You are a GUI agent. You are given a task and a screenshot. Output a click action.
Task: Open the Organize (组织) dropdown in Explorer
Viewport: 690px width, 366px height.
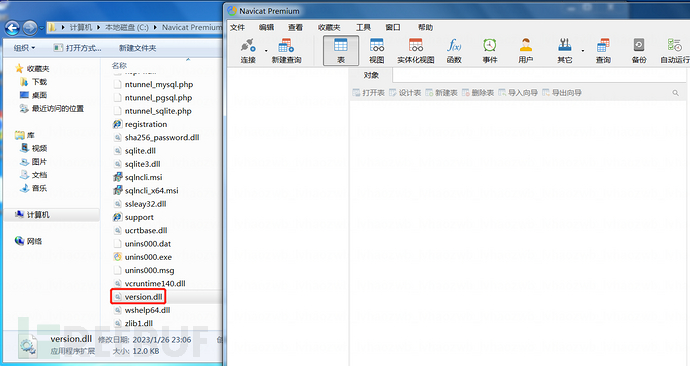coord(24,48)
